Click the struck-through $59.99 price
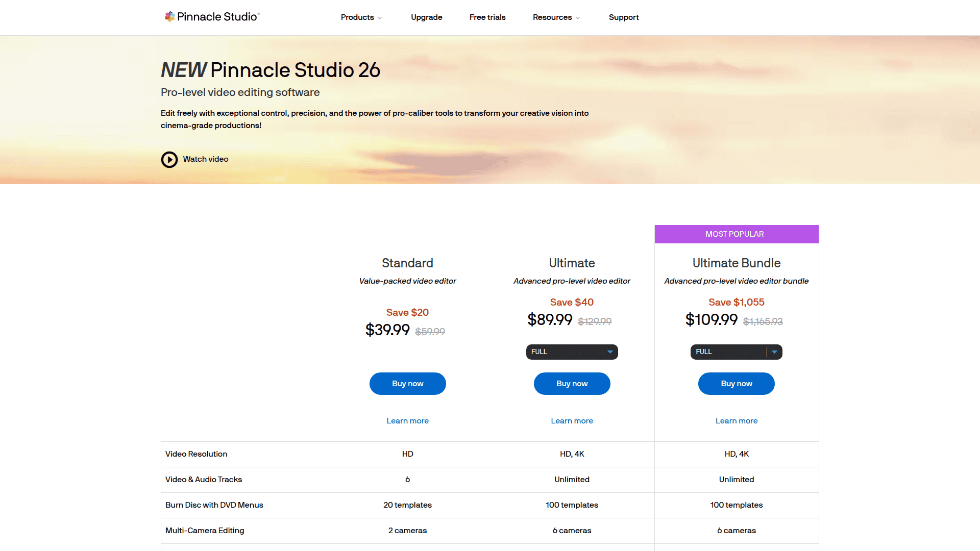The image size is (980, 551). tap(430, 332)
